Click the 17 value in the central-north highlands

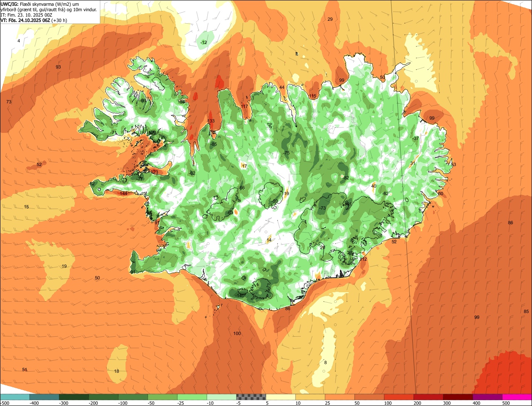(x=244, y=166)
